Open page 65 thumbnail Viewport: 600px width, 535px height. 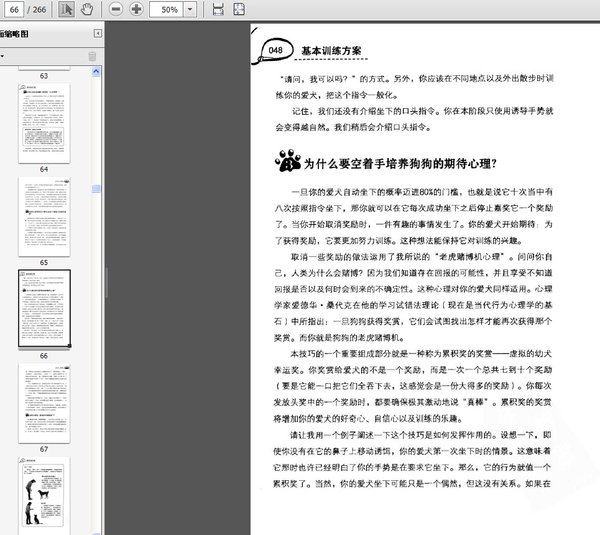(44, 217)
